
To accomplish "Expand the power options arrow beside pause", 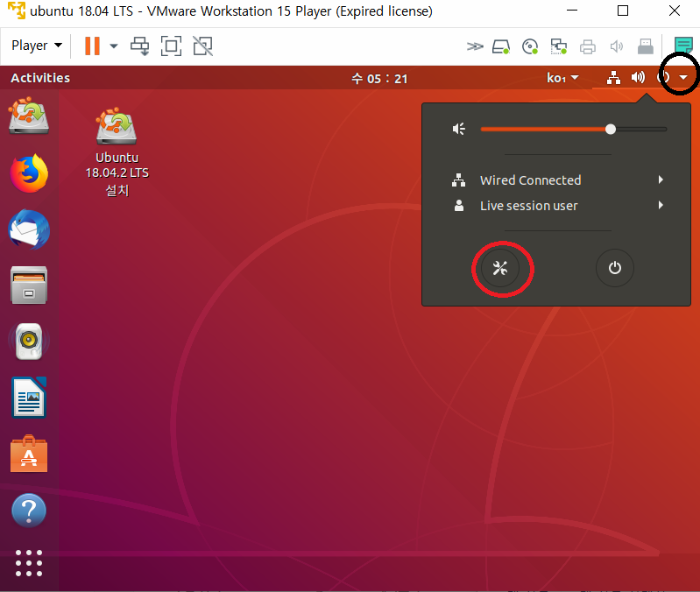I will point(113,46).
